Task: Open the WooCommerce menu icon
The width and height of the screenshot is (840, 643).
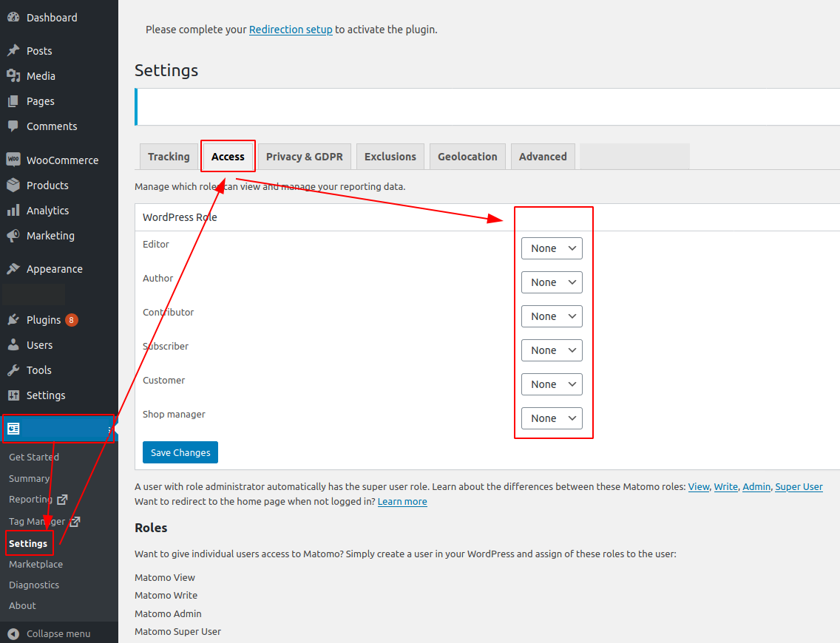Action: pos(16,160)
